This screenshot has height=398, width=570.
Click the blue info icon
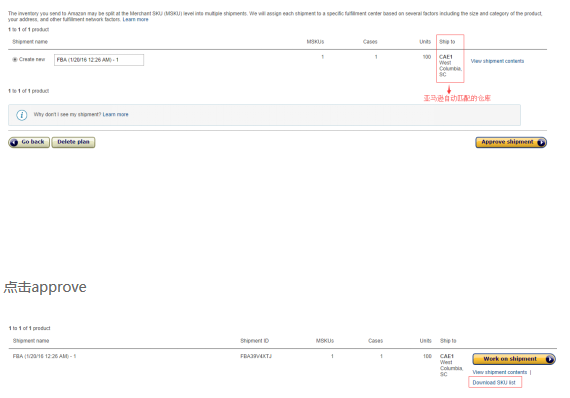tap(21, 115)
